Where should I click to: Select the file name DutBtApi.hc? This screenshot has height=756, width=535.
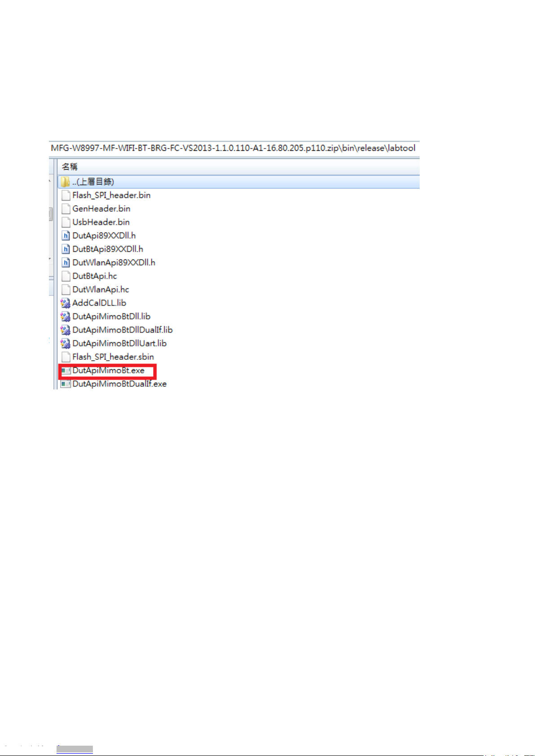pyautogui.click(x=95, y=276)
